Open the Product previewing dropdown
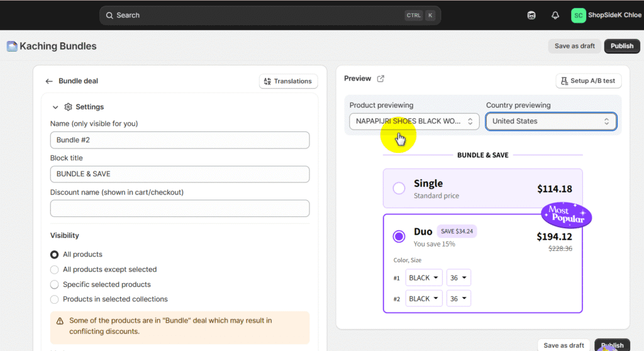Screen dimensions: 644x351 click(x=414, y=121)
